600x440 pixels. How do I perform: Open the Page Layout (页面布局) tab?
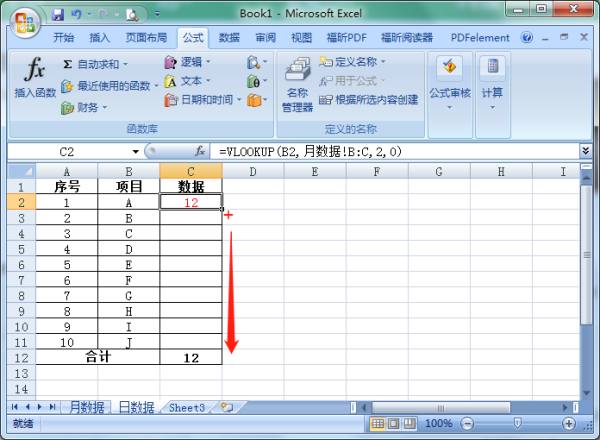pyautogui.click(x=146, y=37)
